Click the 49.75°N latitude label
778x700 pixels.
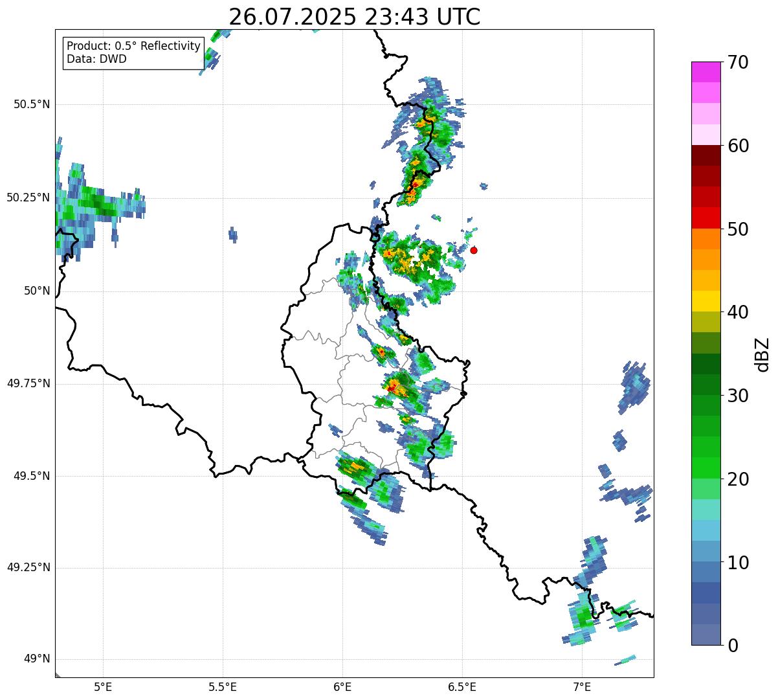coord(28,383)
